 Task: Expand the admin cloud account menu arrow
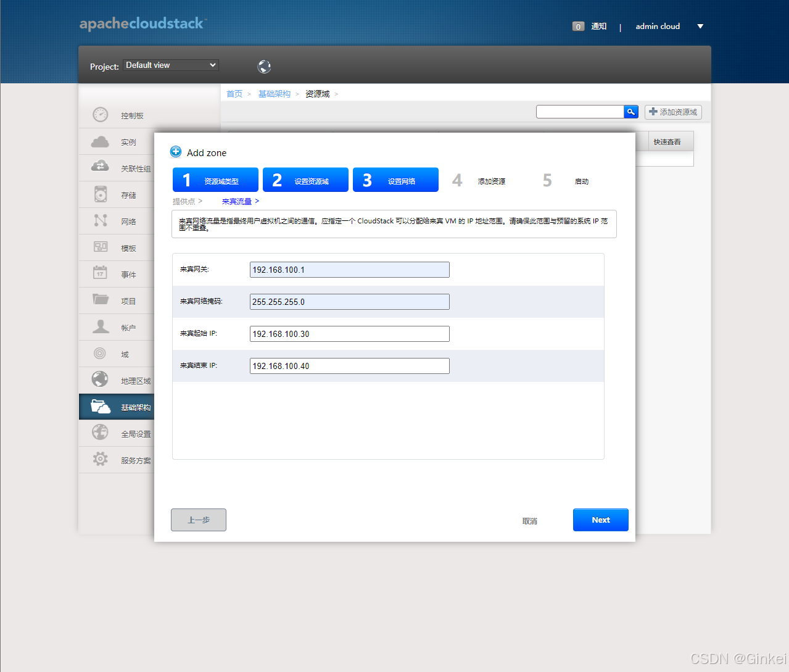[700, 26]
